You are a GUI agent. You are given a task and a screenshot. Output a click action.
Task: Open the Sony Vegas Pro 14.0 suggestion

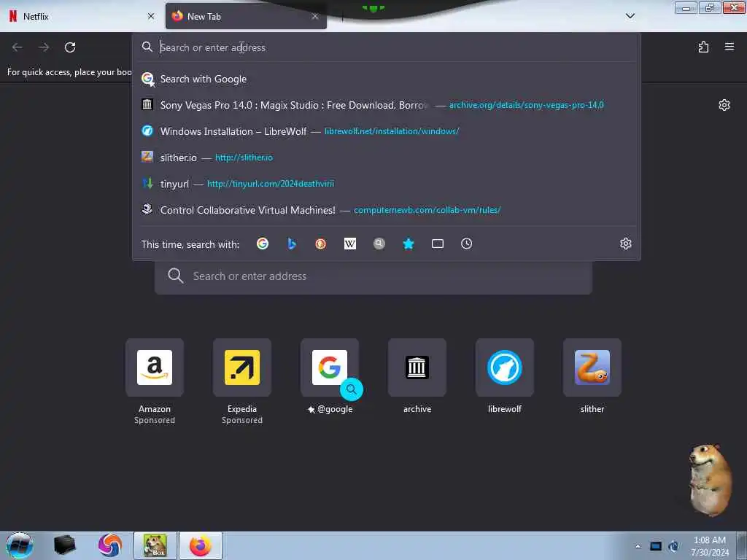pyautogui.click(x=386, y=105)
